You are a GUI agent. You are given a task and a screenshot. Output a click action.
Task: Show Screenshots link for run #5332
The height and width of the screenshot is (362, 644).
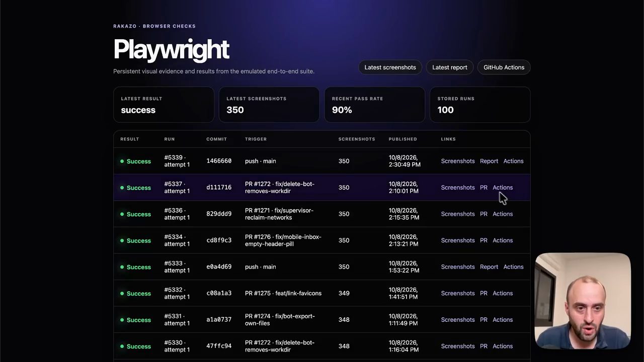458,293
